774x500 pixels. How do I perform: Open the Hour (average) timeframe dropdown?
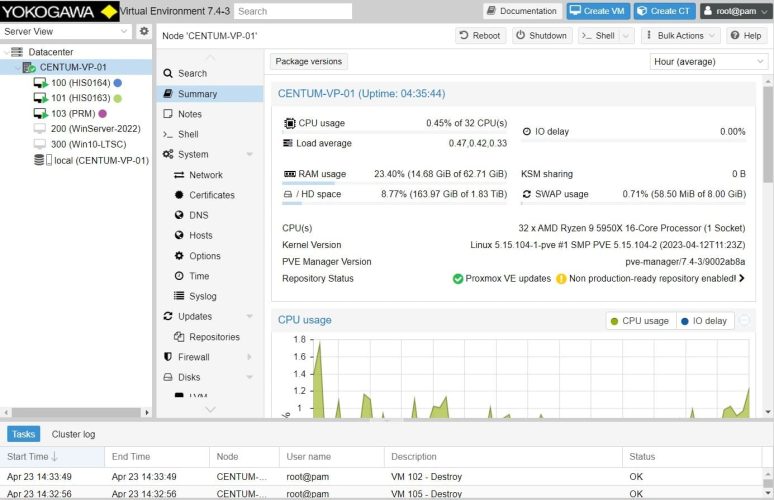(x=708, y=62)
